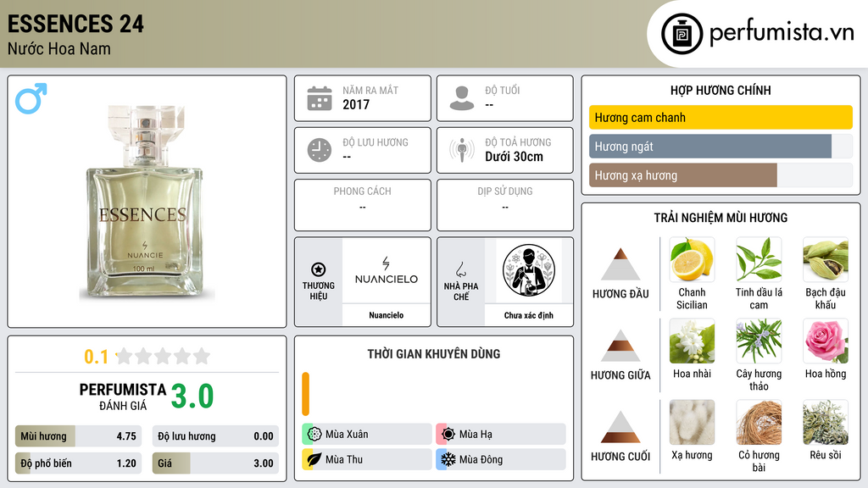
Task: Click the Essences perfume bottle image
Action: (x=145, y=202)
